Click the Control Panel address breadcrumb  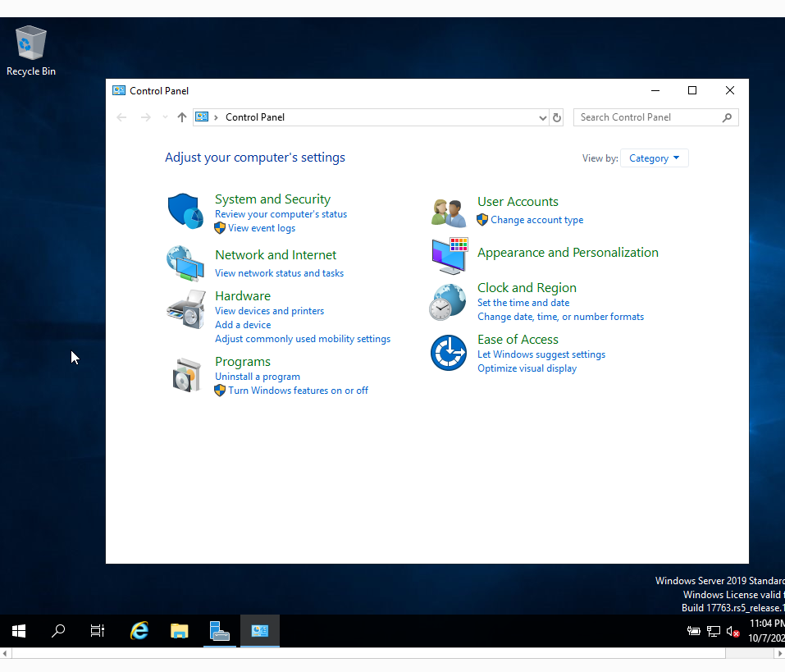255,117
